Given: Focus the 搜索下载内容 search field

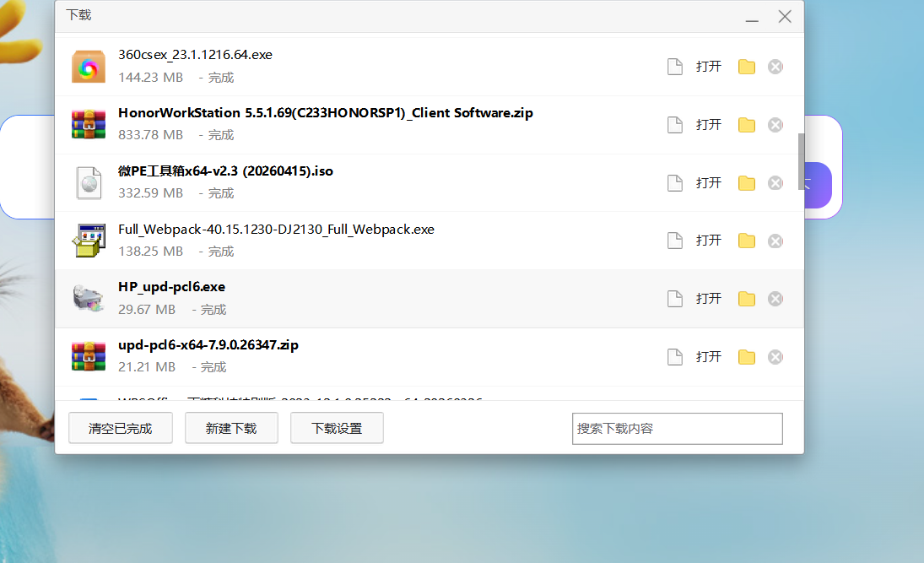Looking at the screenshot, I should tap(677, 429).
